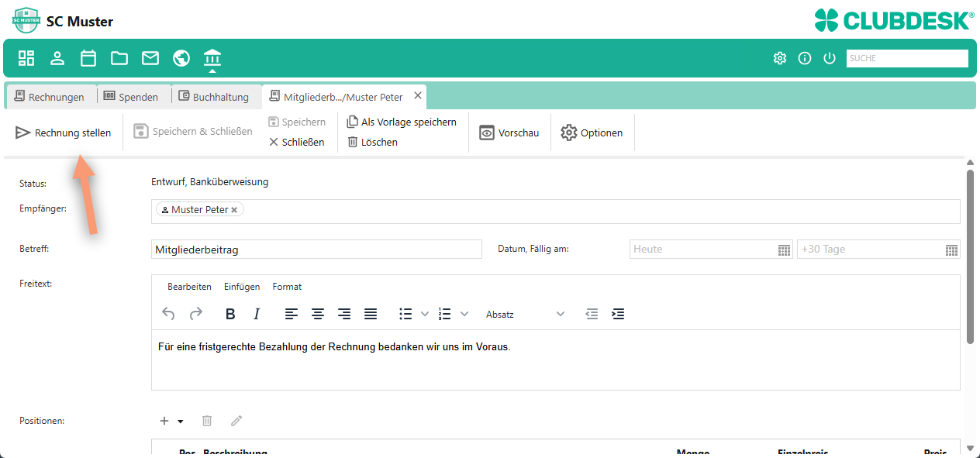Image resolution: width=980 pixels, height=458 pixels.
Task: Open the date picker for Heute field
Action: point(784,250)
